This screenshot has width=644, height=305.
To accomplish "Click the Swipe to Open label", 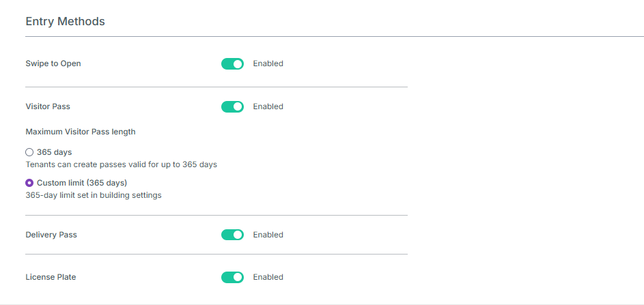I will 53,63.
